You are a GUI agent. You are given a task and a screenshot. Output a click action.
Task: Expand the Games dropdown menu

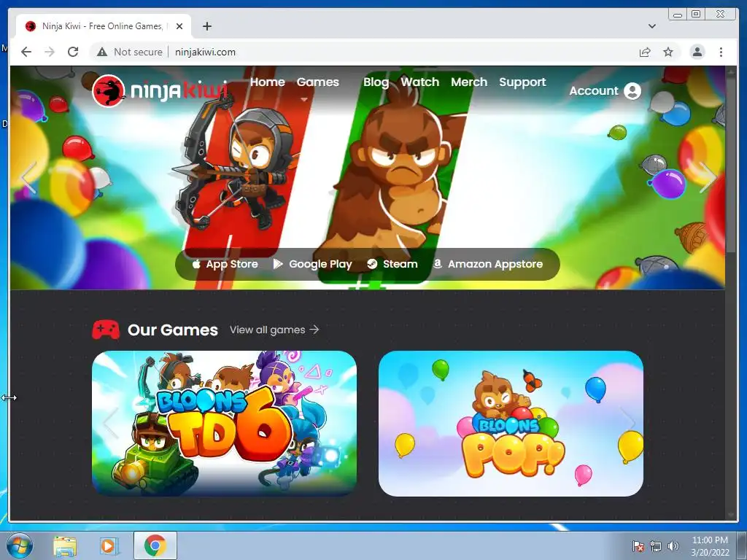pyautogui.click(x=318, y=82)
